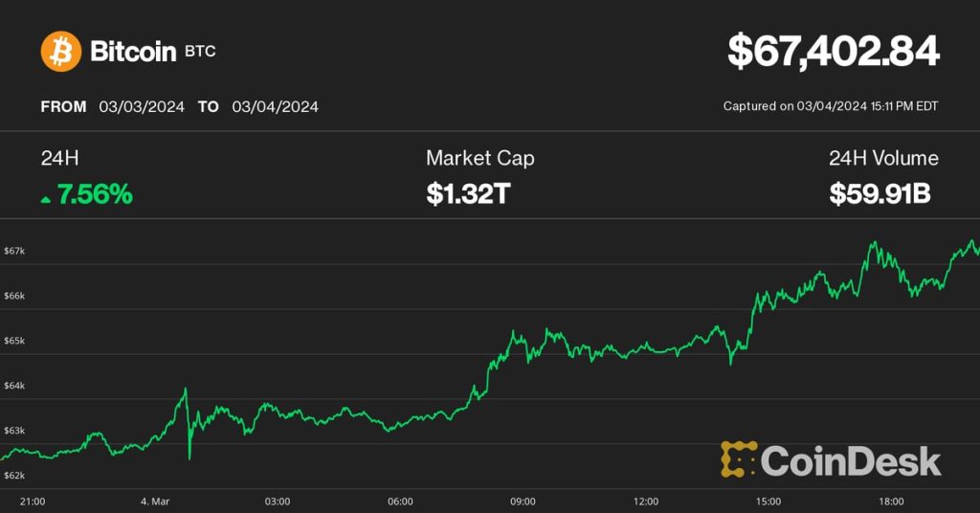Click the 15:00 time axis marker

768,502
